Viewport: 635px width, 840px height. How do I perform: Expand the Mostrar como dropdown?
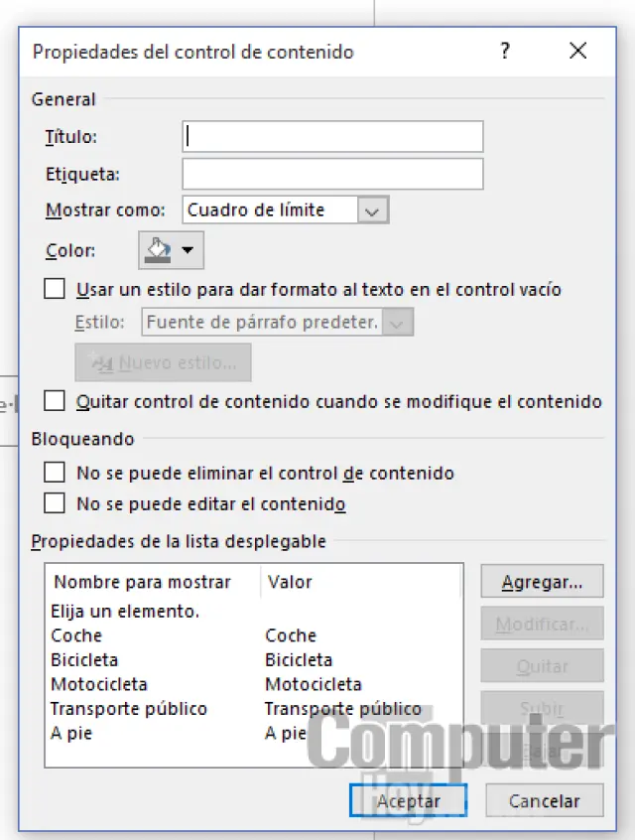pyautogui.click(x=371, y=210)
